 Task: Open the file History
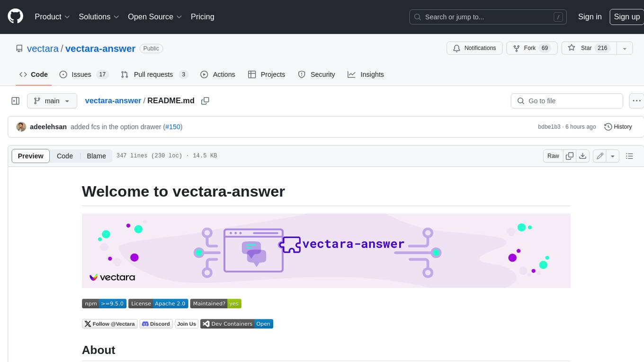coord(618,127)
